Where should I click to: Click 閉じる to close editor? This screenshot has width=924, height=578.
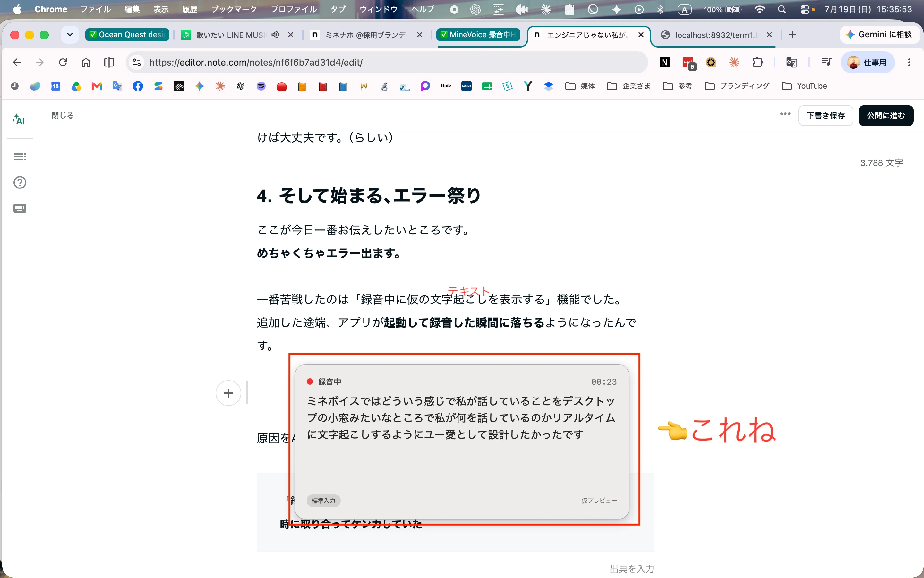[63, 116]
